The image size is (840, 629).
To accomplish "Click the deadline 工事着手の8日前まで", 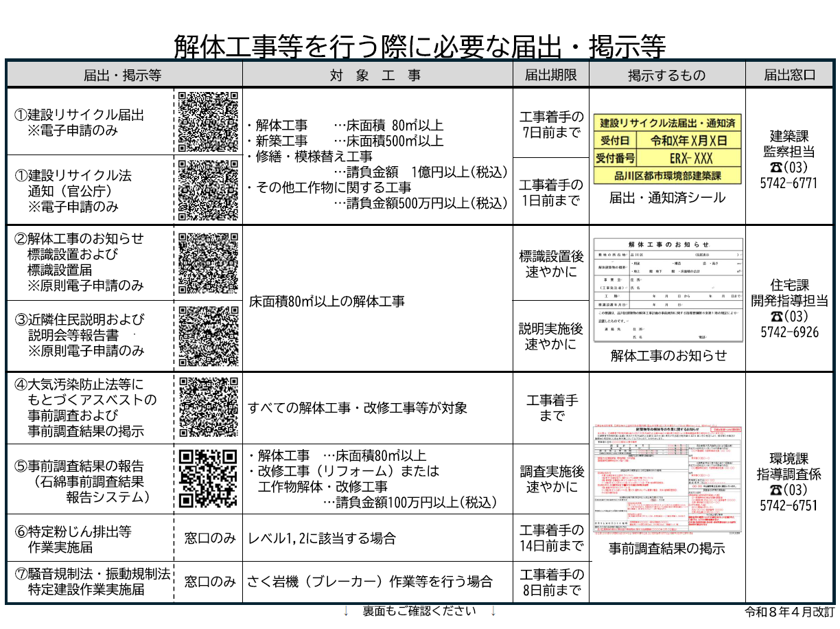I will click(x=551, y=582).
